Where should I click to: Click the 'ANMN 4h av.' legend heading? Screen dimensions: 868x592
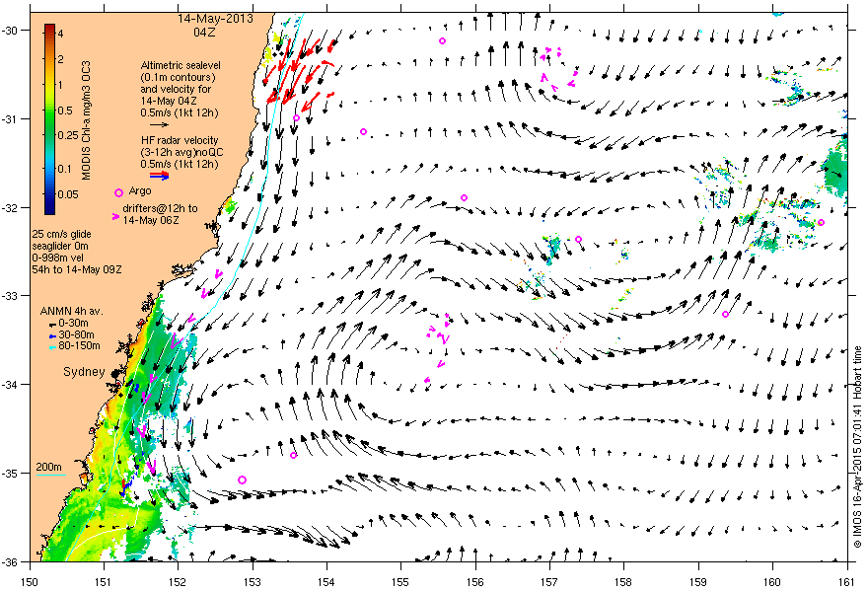(x=71, y=311)
